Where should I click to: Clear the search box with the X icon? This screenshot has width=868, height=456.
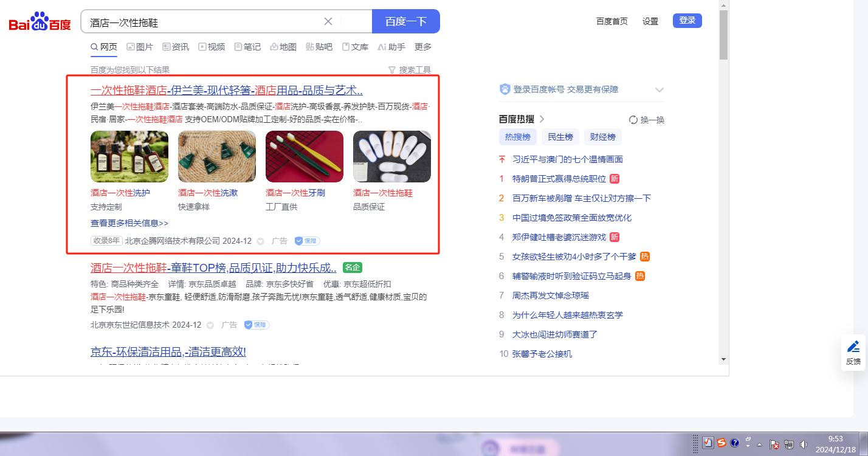328,21
